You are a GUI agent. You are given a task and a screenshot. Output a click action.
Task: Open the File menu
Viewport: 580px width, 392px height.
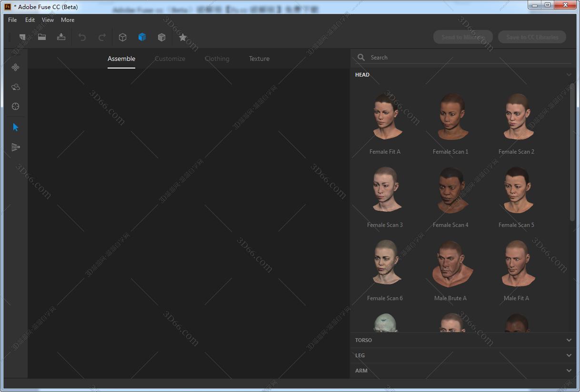[x=12, y=20]
